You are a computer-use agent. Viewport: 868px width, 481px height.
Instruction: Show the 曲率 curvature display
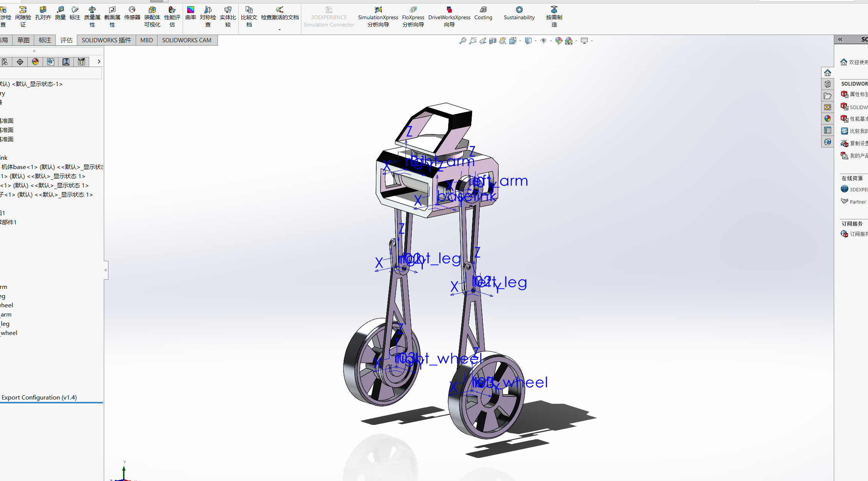click(191, 13)
